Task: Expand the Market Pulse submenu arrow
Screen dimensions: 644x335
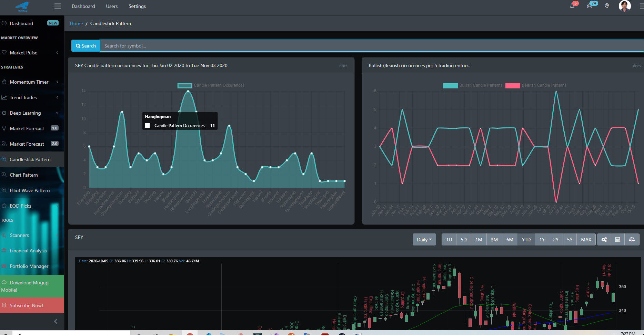Action: (x=57, y=53)
